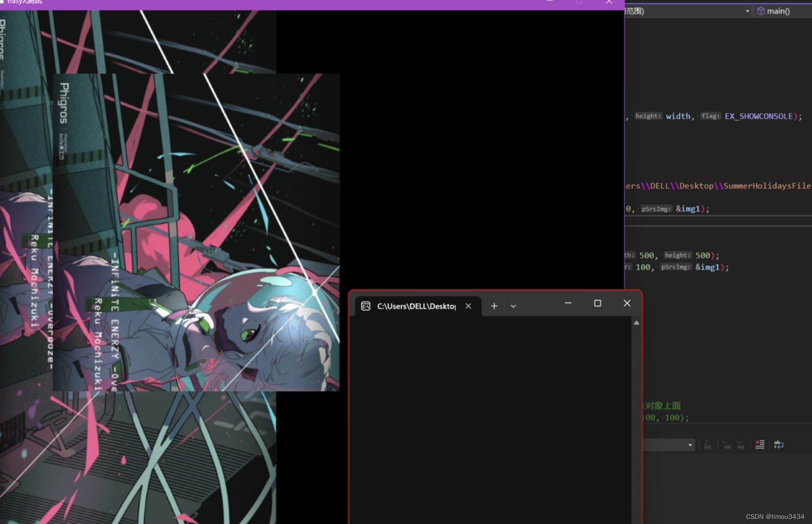
Task: Click the find message in code icon
Action: tap(708, 445)
